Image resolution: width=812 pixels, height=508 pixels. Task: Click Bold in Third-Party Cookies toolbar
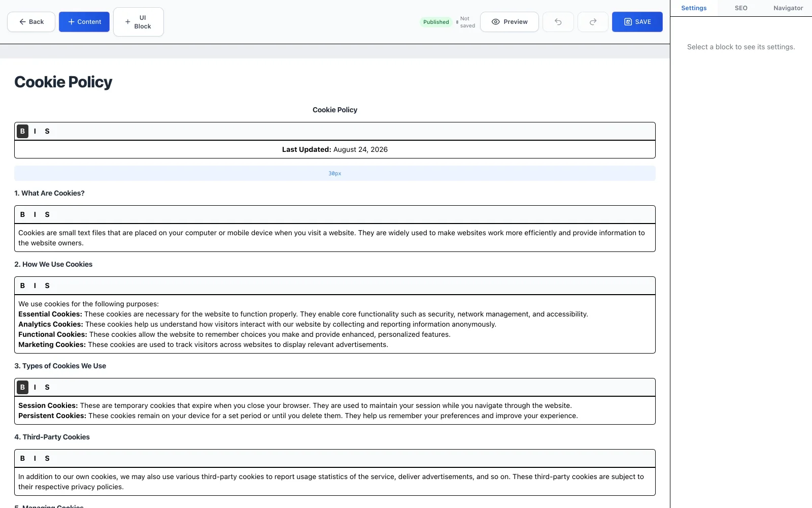coord(22,458)
